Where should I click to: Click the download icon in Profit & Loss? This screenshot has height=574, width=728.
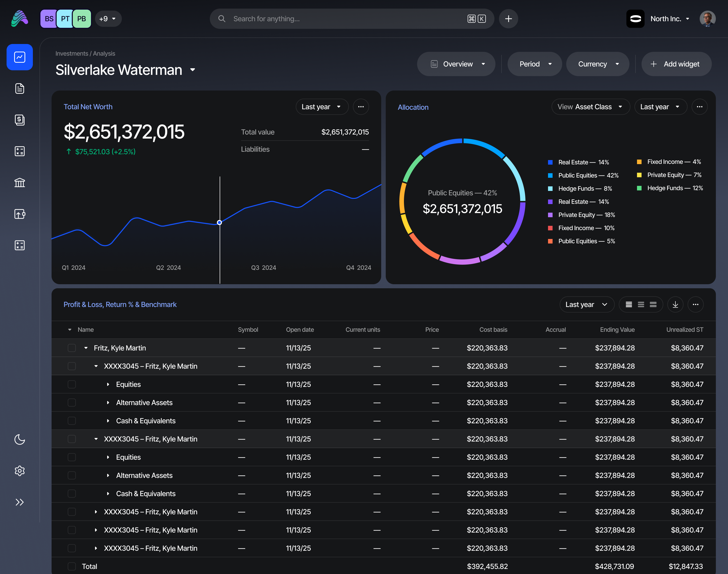(675, 304)
